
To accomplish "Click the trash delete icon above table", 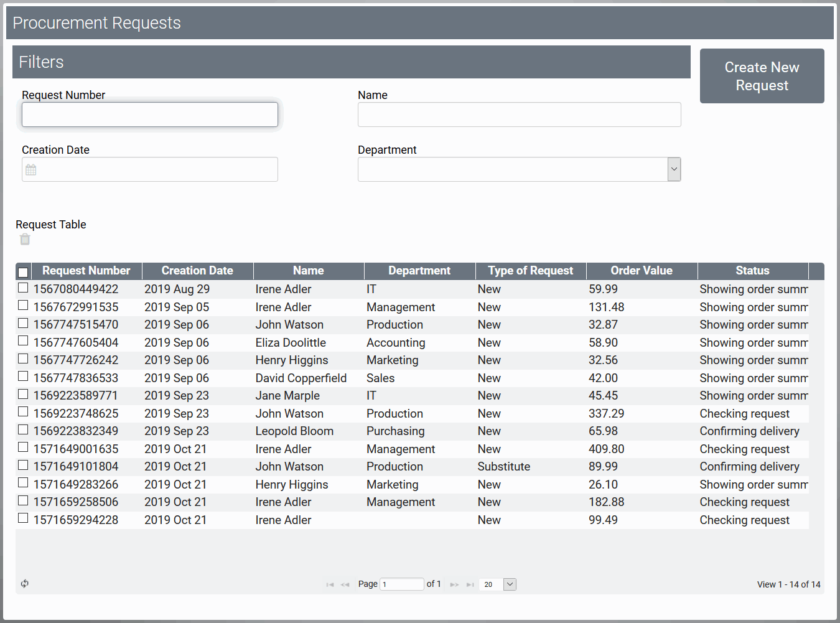I will [25, 240].
